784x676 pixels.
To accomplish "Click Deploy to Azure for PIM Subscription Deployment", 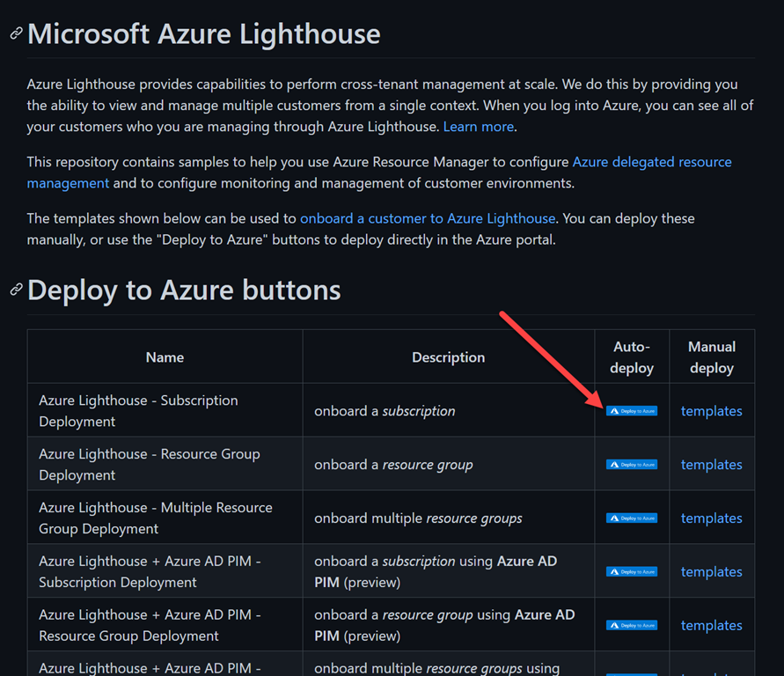I will (x=632, y=572).
